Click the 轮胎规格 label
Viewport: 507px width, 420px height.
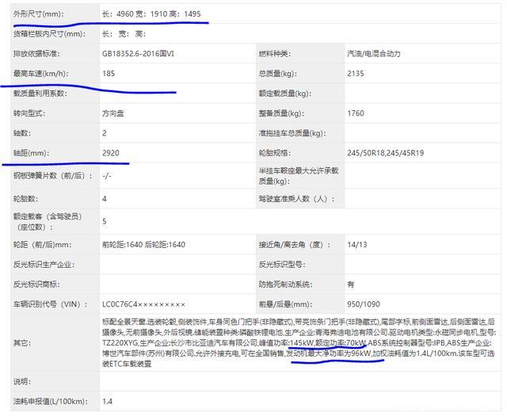pos(275,153)
